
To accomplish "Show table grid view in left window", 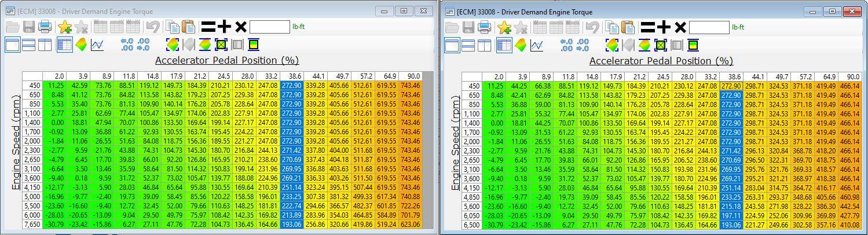I will pyautogui.click(x=64, y=45).
